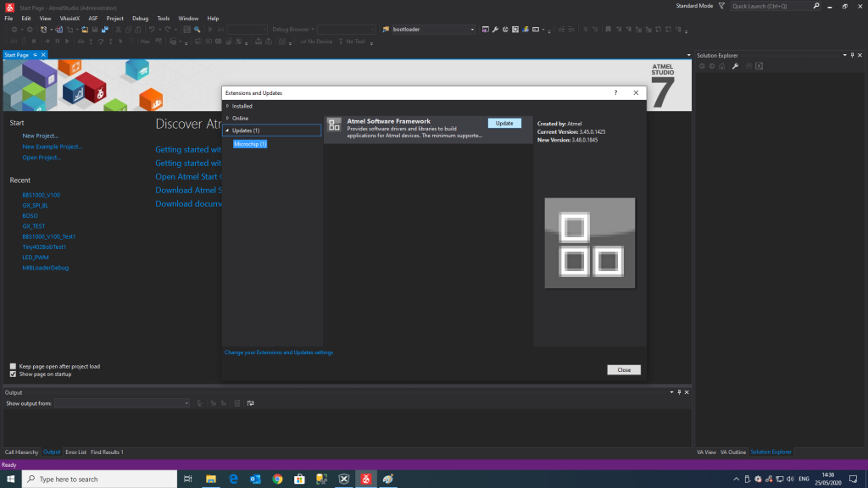868x488 pixels.
Task: Open recent project MIBLoaderDebug
Action: click(x=46, y=268)
